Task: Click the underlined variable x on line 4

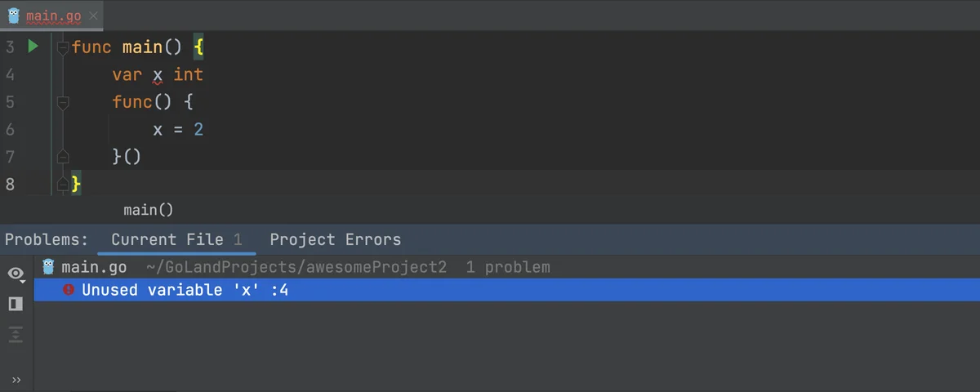Action: coord(158,75)
